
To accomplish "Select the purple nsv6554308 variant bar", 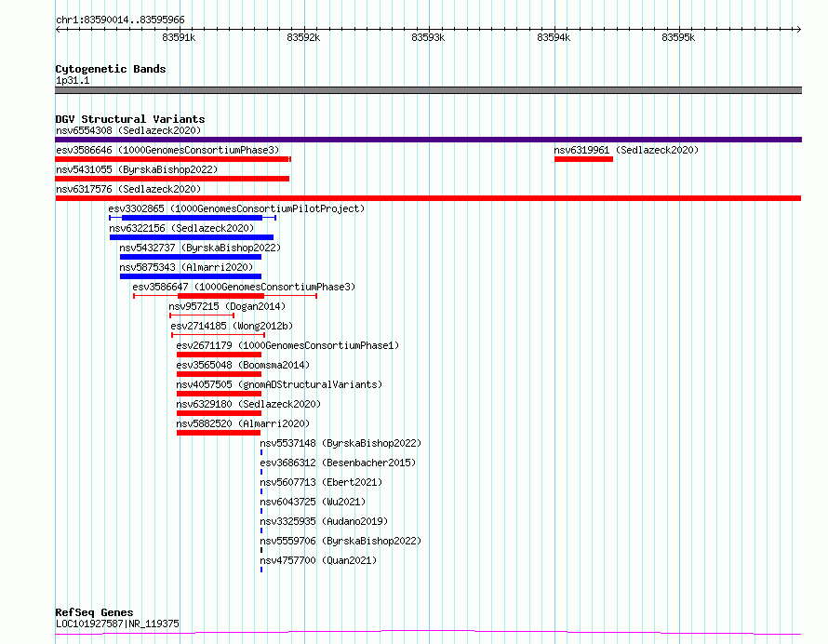I will [428, 140].
